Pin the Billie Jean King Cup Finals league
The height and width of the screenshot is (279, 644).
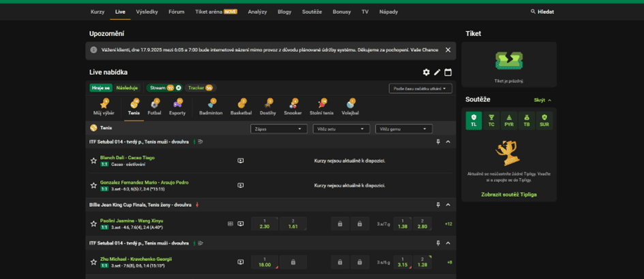click(x=438, y=204)
